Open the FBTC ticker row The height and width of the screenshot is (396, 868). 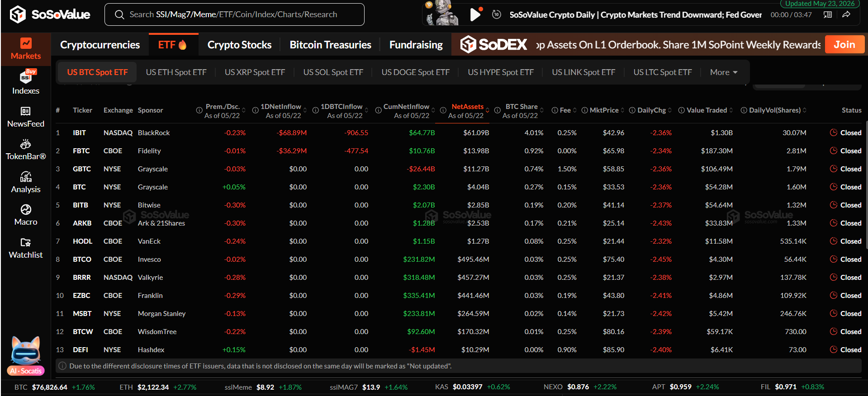(x=459, y=151)
